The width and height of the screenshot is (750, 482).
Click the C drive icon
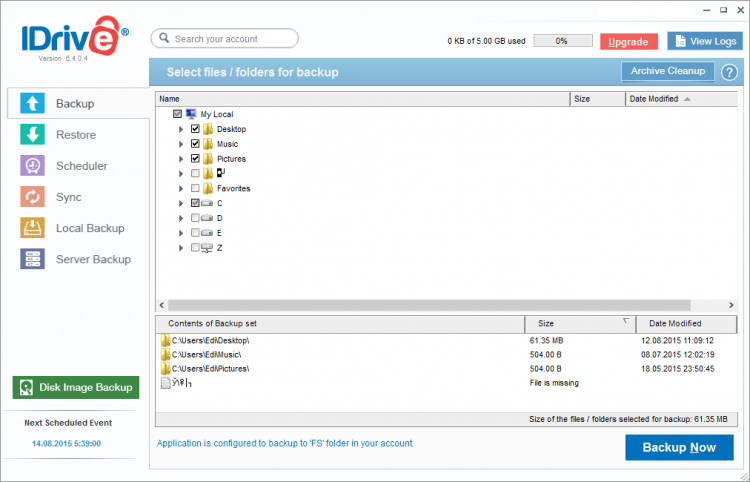[207, 203]
